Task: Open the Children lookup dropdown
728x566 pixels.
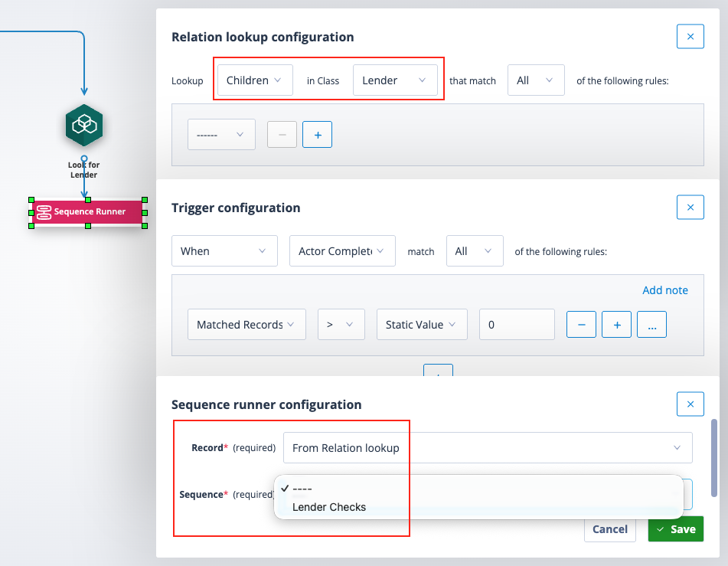Action: click(x=255, y=80)
